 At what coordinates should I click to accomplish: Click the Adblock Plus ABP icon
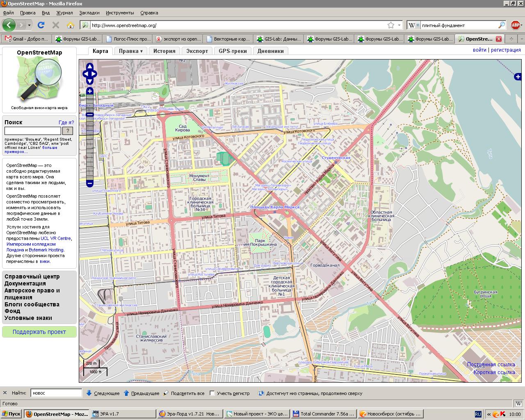pyautogui.click(x=516, y=25)
